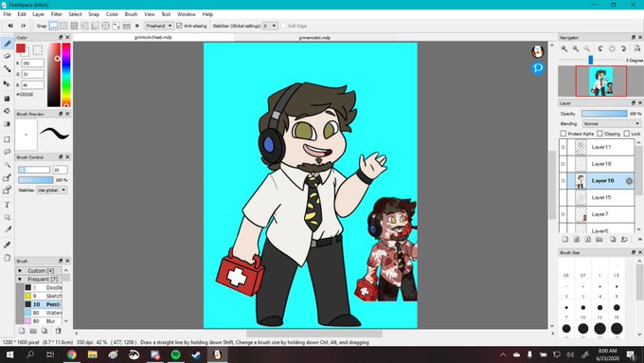Click the Redo arrow in toolbar
644x363 pixels.
[x=24, y=26]
